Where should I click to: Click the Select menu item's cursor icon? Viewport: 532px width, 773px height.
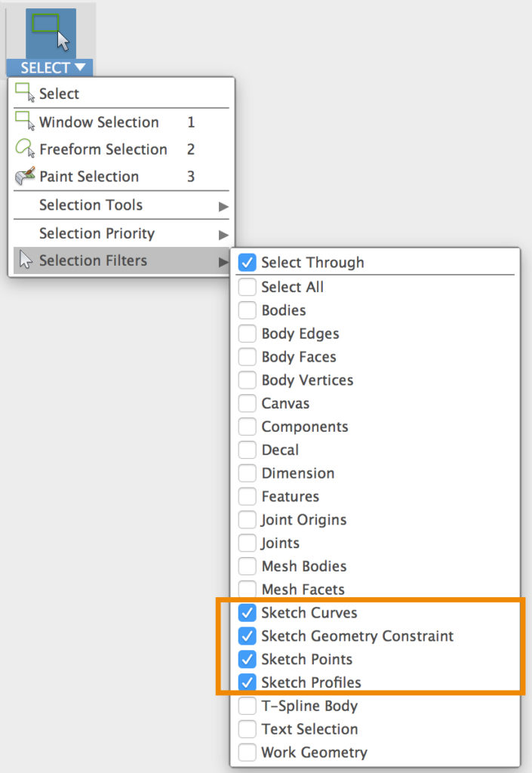pyautogui.click(x=23, y=94)
